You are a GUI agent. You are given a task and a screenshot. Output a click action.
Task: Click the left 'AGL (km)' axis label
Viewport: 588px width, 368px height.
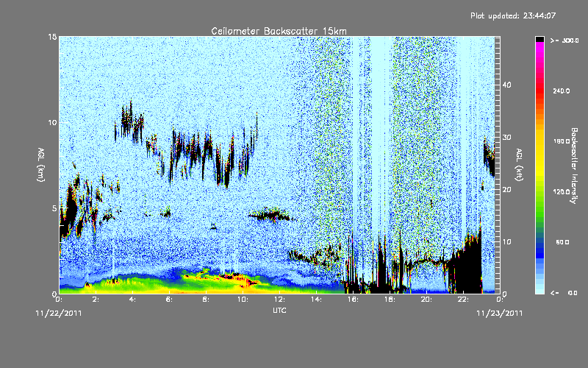(41, 165)
